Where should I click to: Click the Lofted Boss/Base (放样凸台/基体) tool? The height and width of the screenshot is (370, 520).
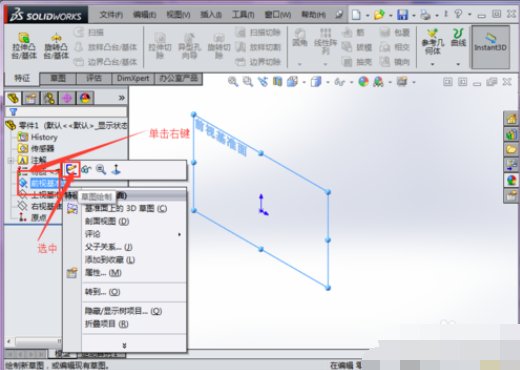click(x=106, y=47)
